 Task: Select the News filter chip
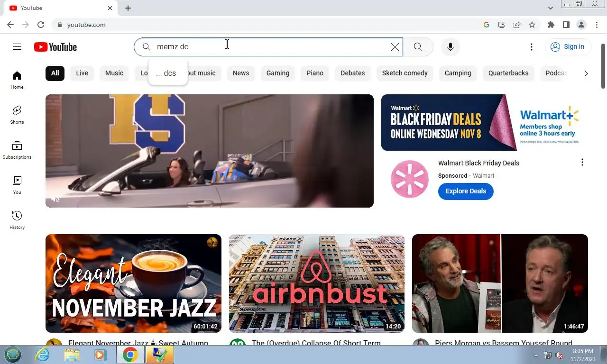pos(241,73)
